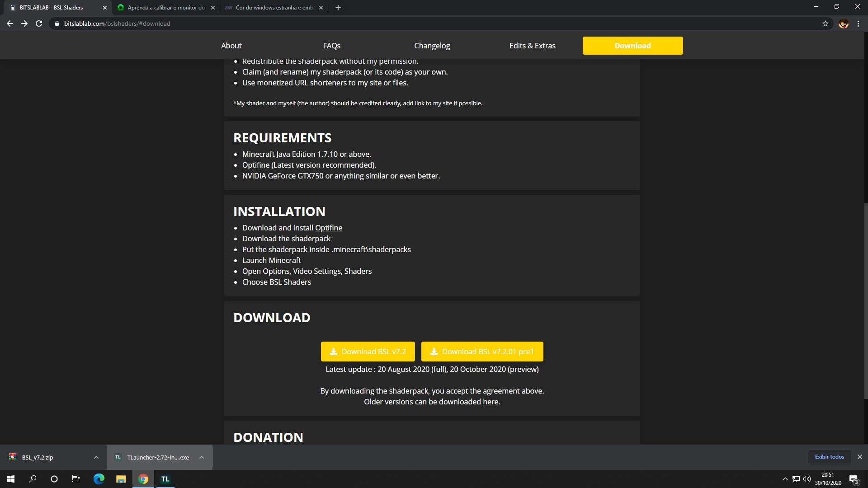Open File Explorer from taskbar

point(121,479)
